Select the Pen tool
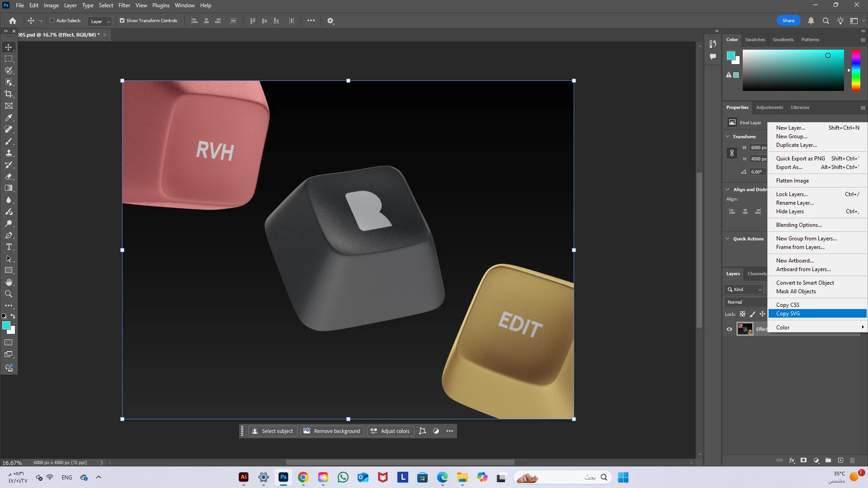The width and height of the screenshot is (868, 488). click(9, 235)
